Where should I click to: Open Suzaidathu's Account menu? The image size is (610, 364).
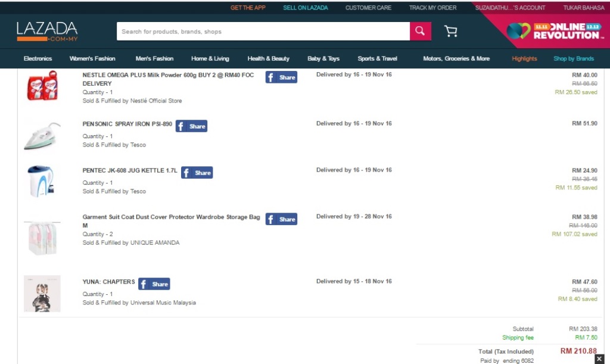coord(510,8)
